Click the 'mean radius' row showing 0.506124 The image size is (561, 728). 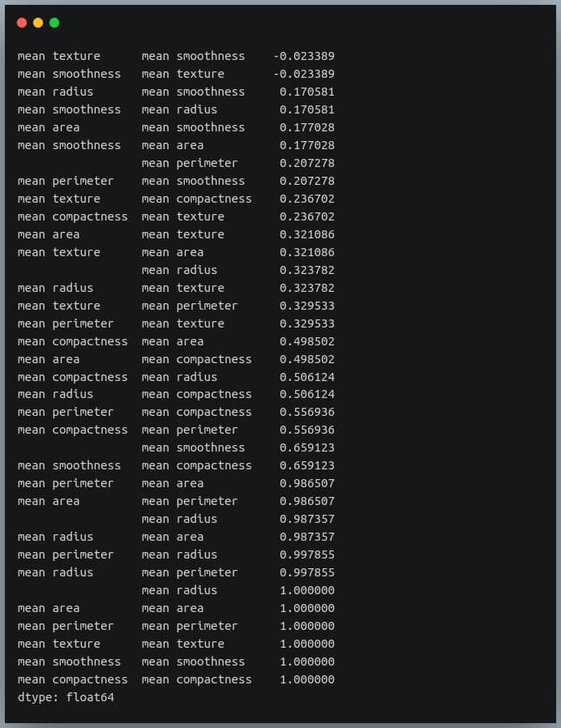[58, 395]
